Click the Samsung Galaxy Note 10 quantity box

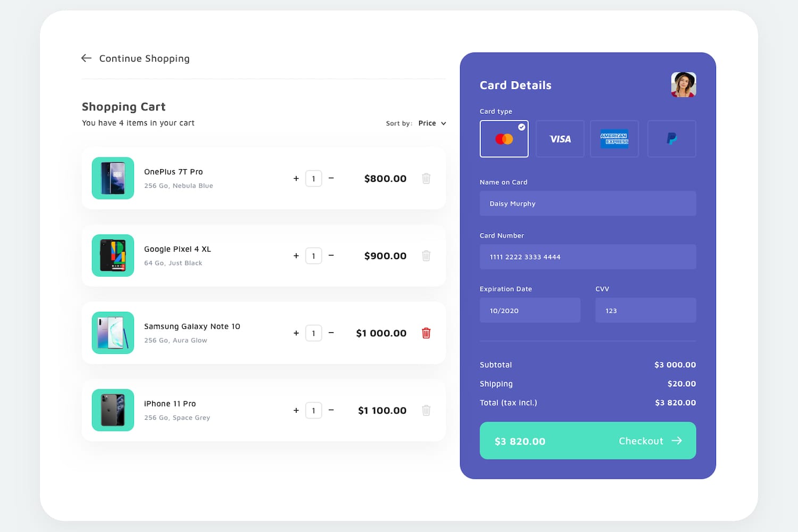[314, 333]
